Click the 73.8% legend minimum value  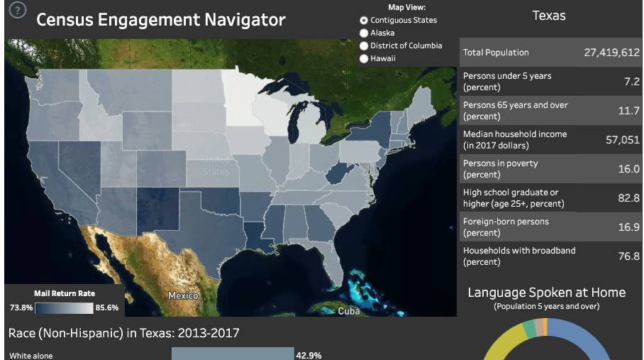[21, 307]
